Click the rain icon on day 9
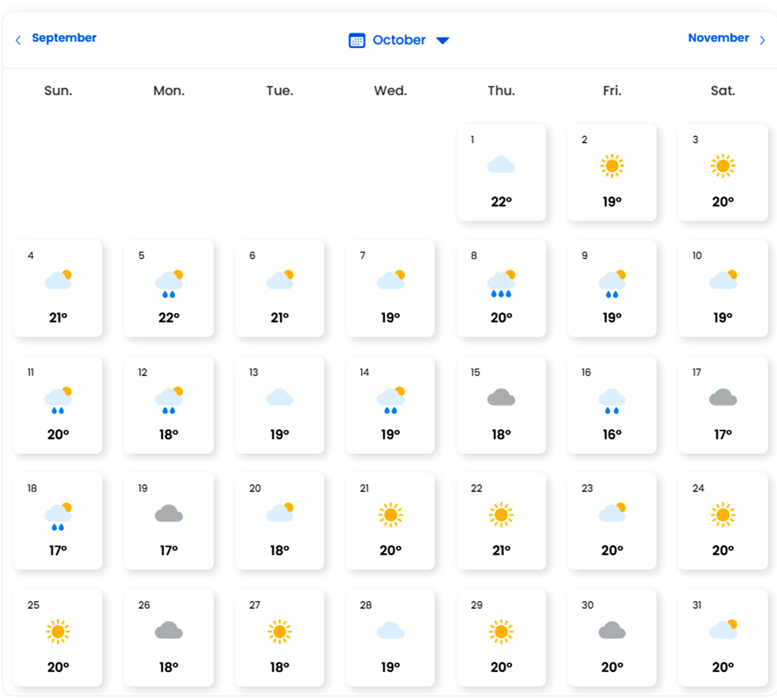Screen dimensions: 777x700 (x=612, y=284)
